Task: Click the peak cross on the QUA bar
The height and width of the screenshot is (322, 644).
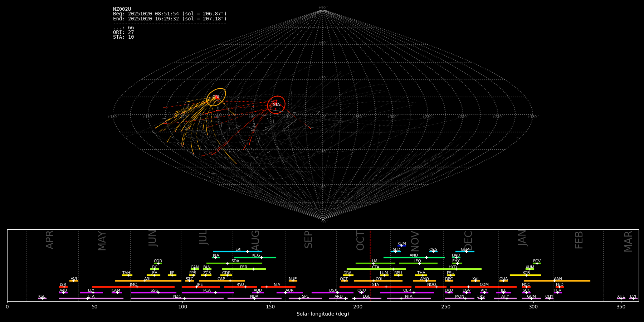Action: (x=503, y=281)
